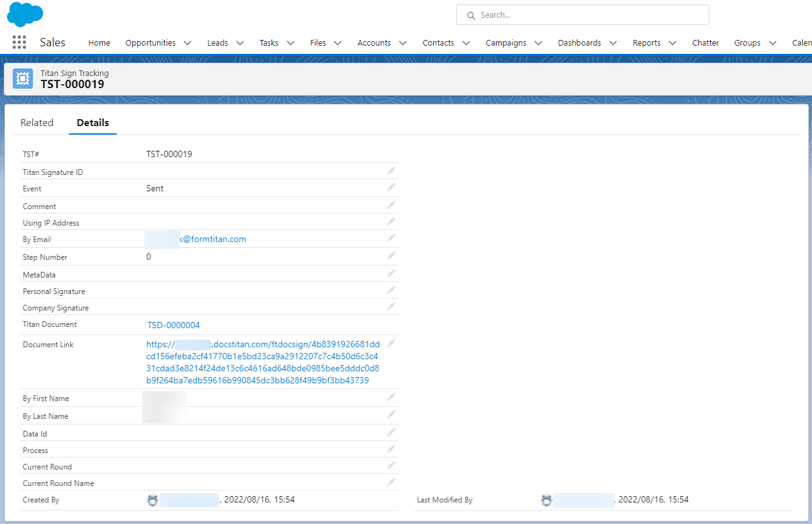
Task: Click the Titan Sign Tracking record icon
Action: click(x=23, y=79)
